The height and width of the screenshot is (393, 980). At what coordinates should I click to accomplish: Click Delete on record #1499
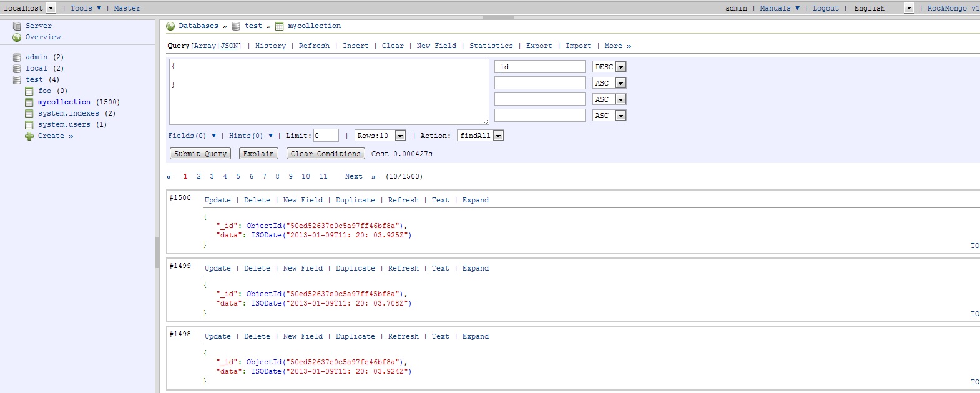[257, 269]
